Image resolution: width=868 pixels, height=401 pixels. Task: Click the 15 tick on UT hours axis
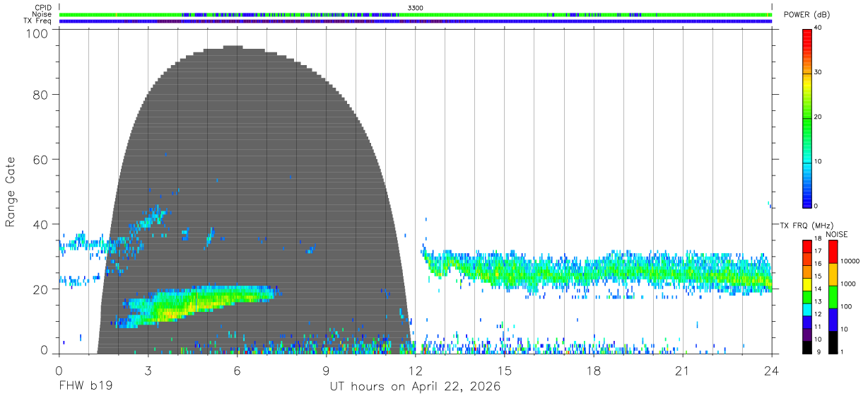tap(504, 371)
